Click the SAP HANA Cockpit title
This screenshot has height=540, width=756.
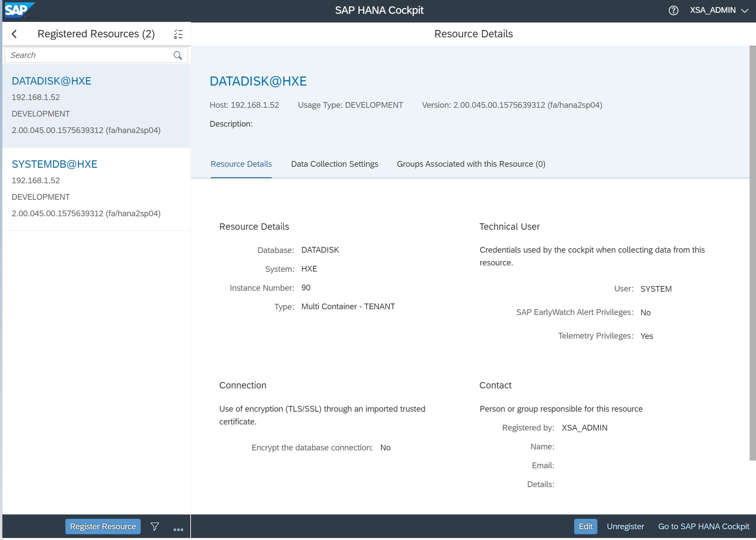(x=379, y=10)
